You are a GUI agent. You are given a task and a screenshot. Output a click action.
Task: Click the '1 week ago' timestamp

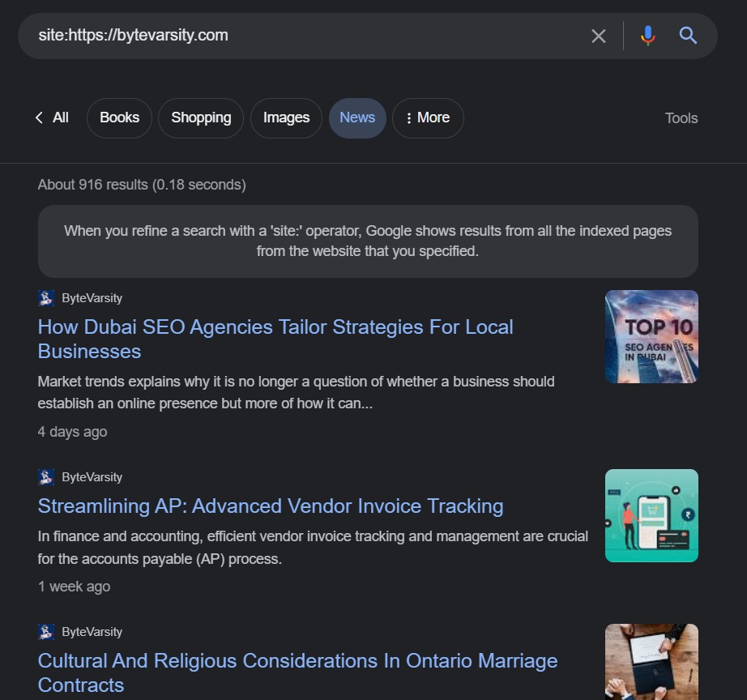coord(74,587)
